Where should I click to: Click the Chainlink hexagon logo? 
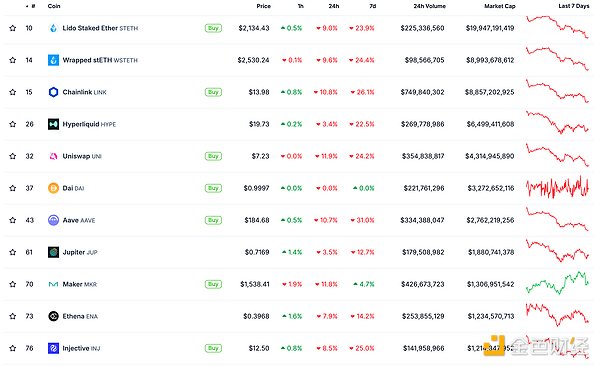(53, 92)
